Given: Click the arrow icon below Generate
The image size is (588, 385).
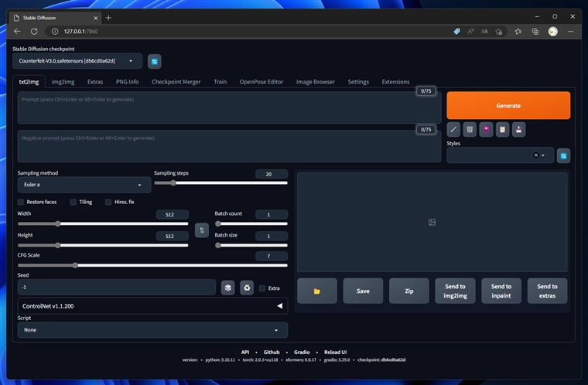Looking at the screenshot, I should coord(453,130).
